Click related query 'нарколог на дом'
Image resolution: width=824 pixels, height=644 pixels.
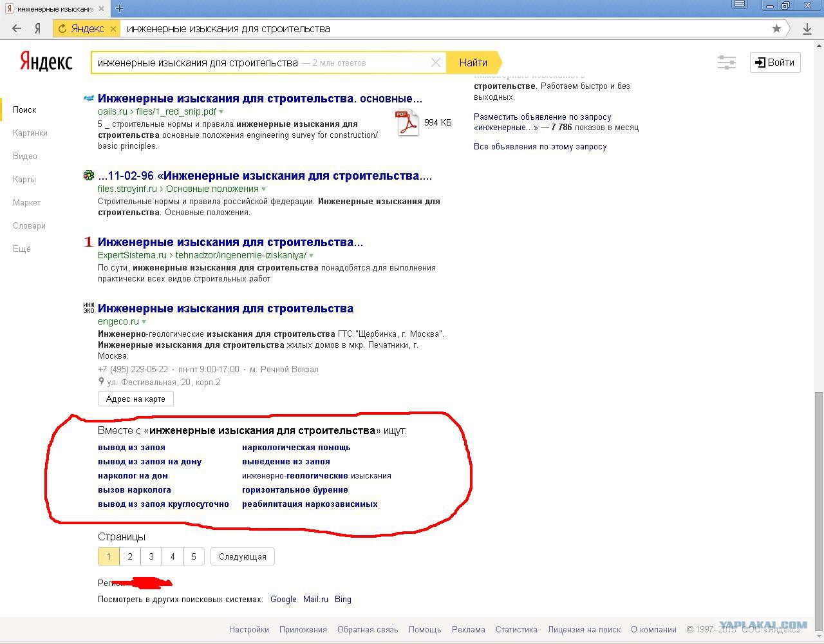133,476
